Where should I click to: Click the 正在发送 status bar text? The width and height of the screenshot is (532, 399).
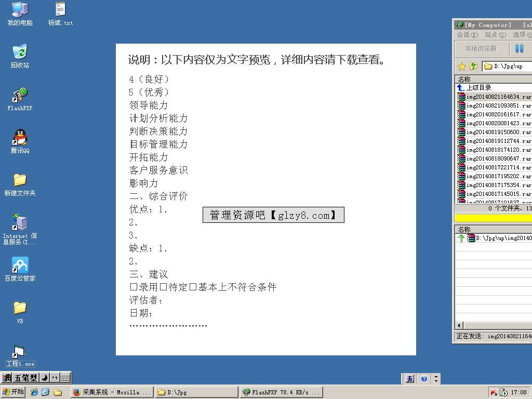(x=494, y=336)
